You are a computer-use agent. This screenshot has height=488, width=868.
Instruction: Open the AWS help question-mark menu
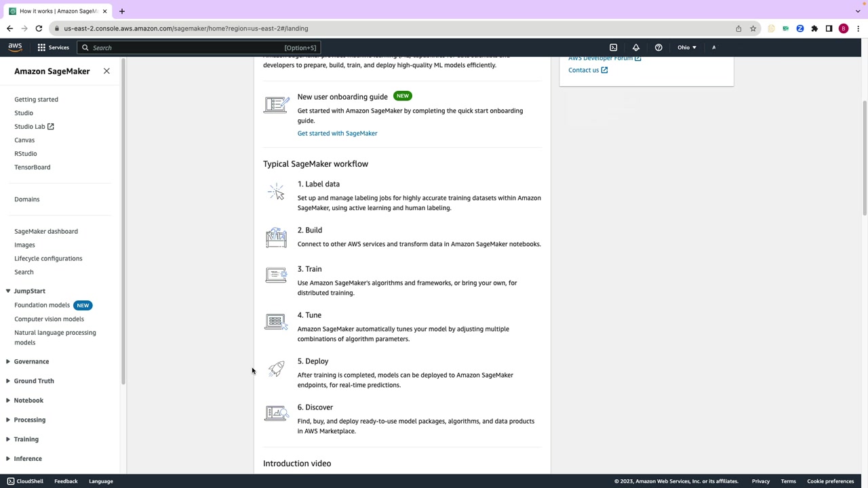tap(658, 47)
